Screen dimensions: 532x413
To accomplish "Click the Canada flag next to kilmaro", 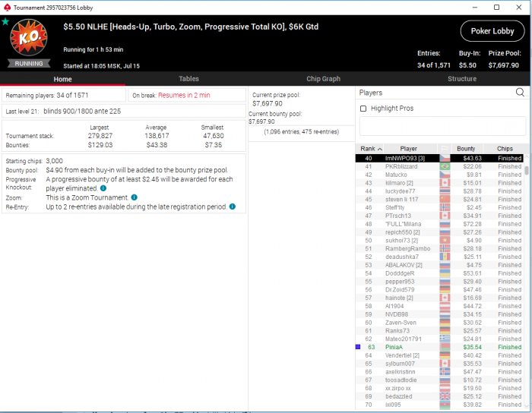I will tap(445, 183).
